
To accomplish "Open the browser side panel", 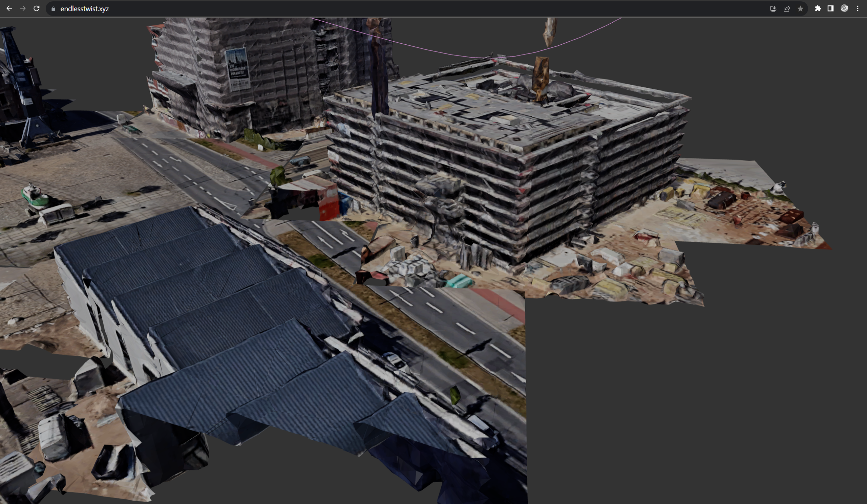I will click(x=830, y=8).
